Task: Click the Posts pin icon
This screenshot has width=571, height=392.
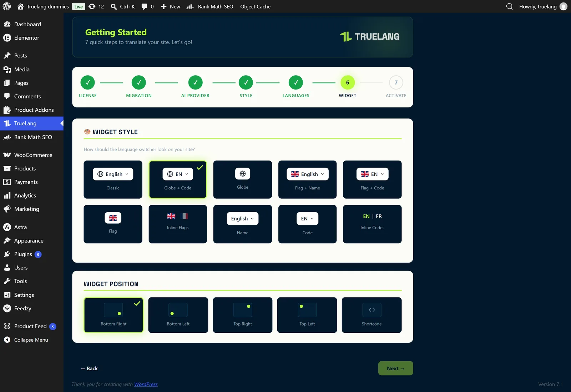Action: pos(7,56)
